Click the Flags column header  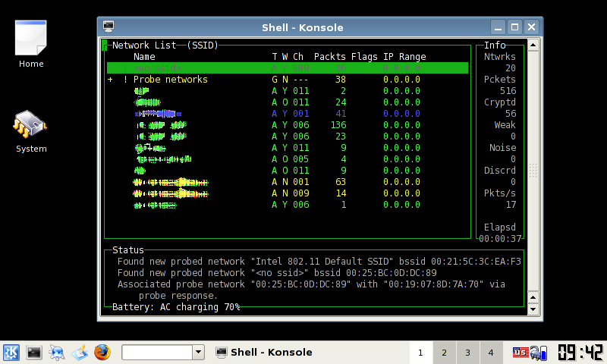pos(364,57)
